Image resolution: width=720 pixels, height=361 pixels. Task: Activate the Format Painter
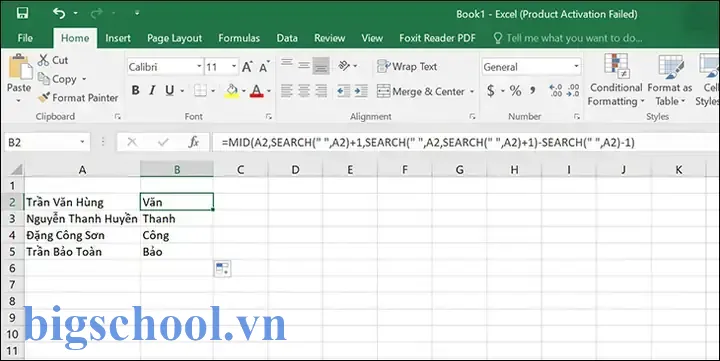[x=78, y=98]
